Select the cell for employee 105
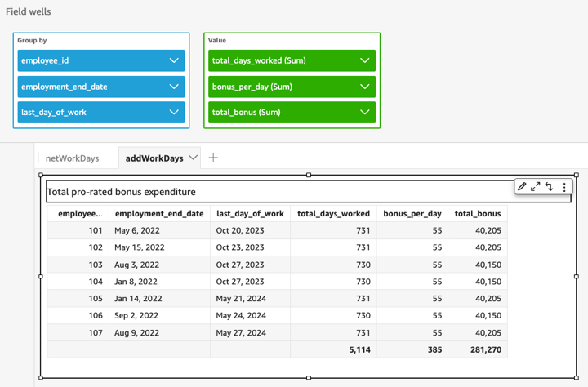588x387 pixels. (x=76, y=298)
